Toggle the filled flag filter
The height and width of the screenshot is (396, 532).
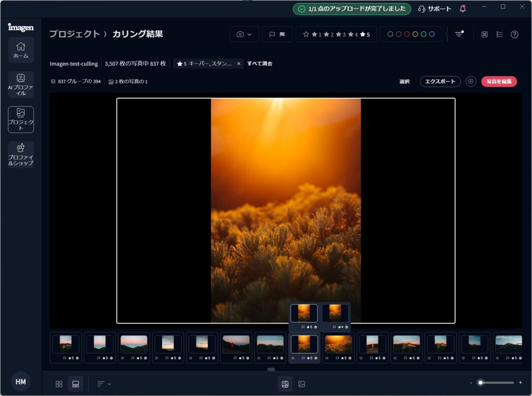(283, 34)
